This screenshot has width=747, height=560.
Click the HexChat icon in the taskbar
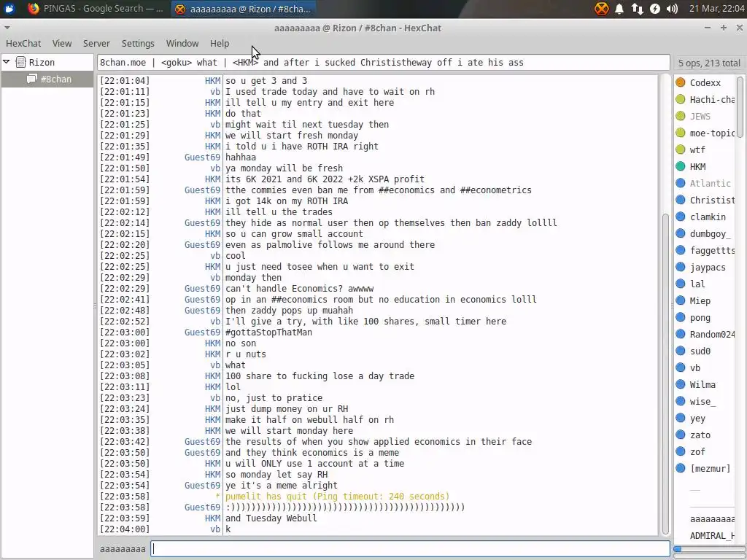tap(180, 9)
